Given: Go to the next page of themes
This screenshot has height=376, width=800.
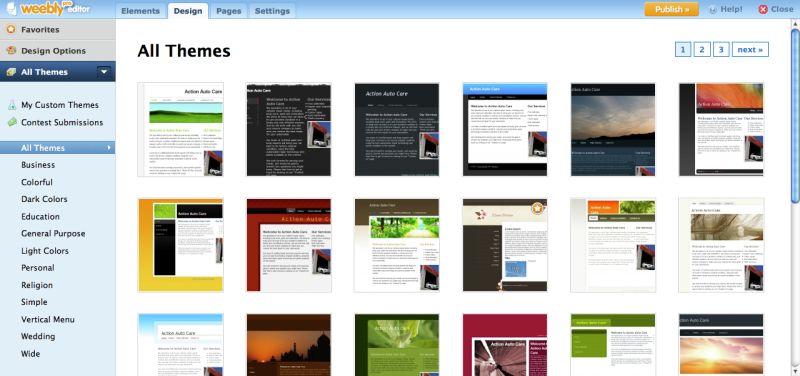Looking at the screenshot, I should pos(750,49).
